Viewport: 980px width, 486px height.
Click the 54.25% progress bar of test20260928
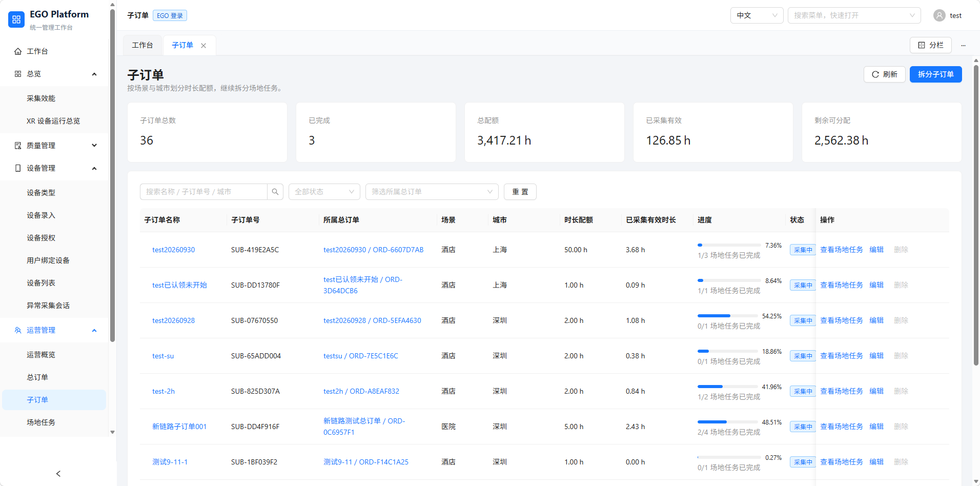coord(728,316)
